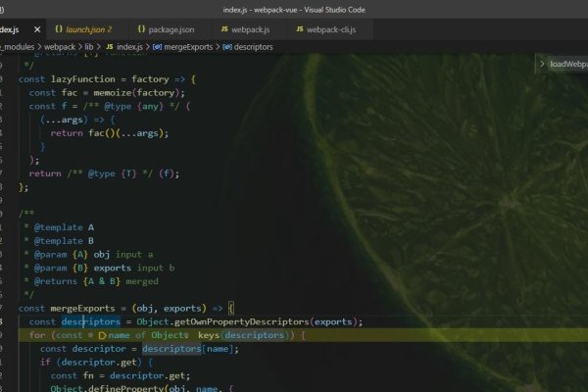Click the symbol icon before descriptors breadcrumb

tap(227, 47)
